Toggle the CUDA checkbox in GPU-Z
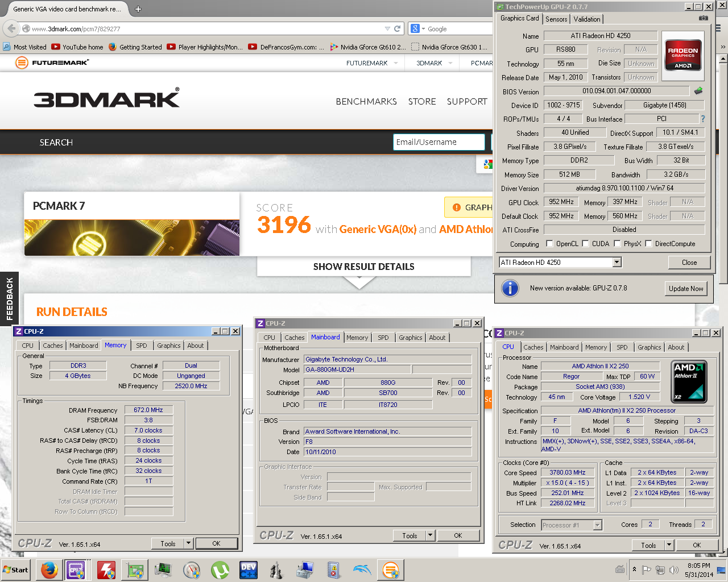 [585, 244]
